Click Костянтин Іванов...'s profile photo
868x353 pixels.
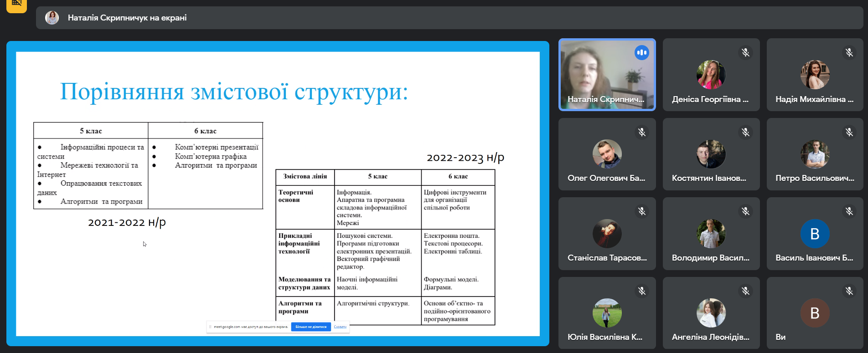point(711,154)
